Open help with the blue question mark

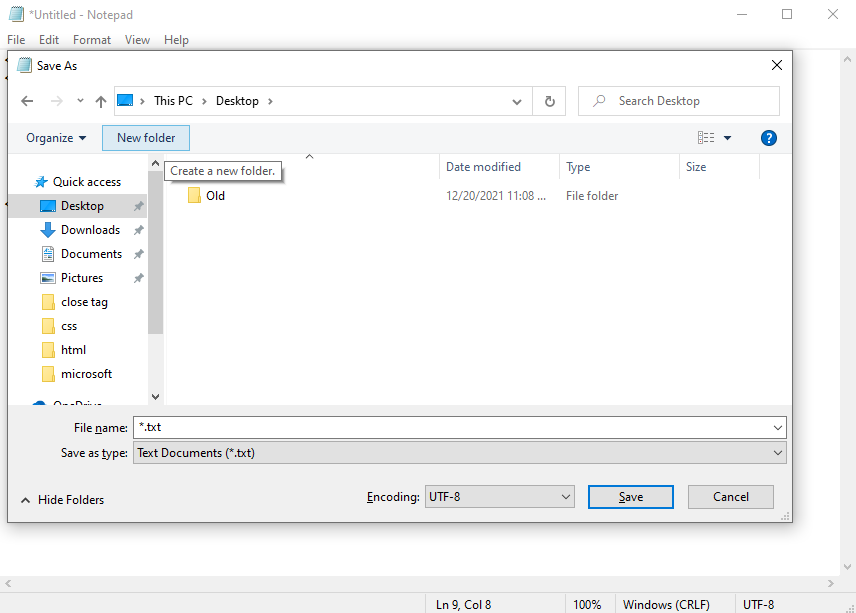768,138
